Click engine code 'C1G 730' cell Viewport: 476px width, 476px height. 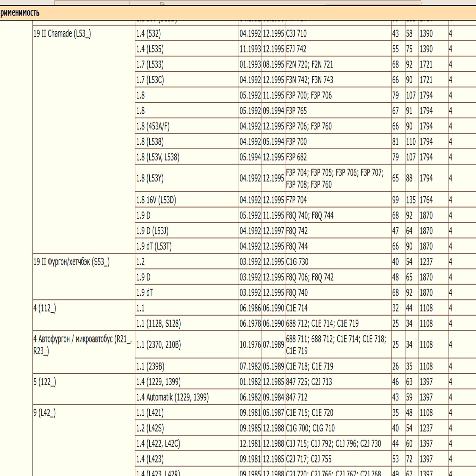click(x=297, y=262)
